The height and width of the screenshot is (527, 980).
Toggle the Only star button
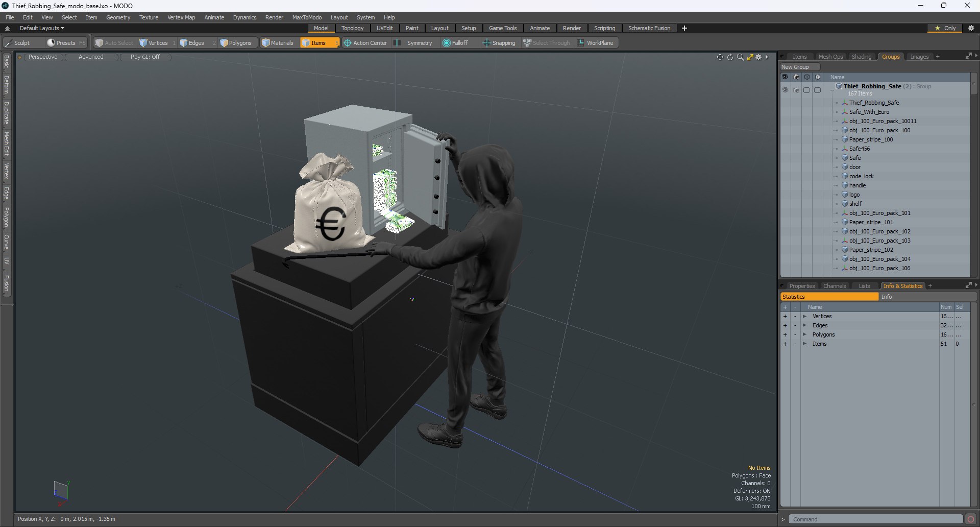pyautogui.click(x=945, y=28)
